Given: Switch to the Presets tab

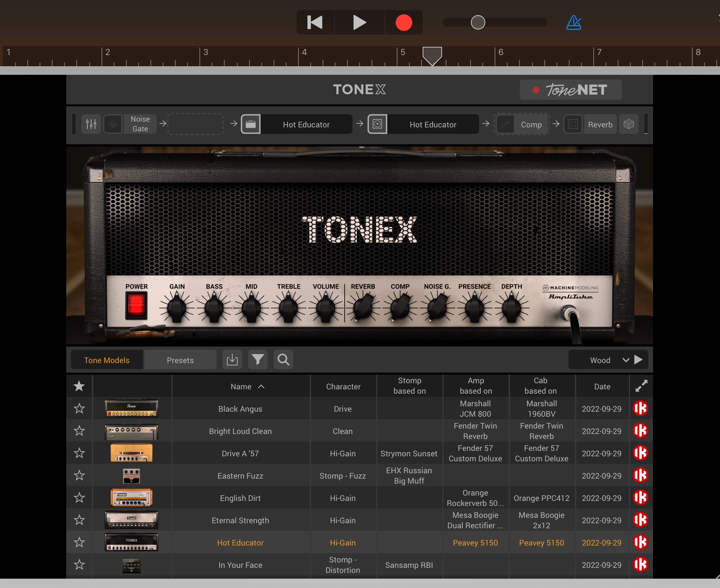Looking at the screenshot, I should tap(180, 360).
